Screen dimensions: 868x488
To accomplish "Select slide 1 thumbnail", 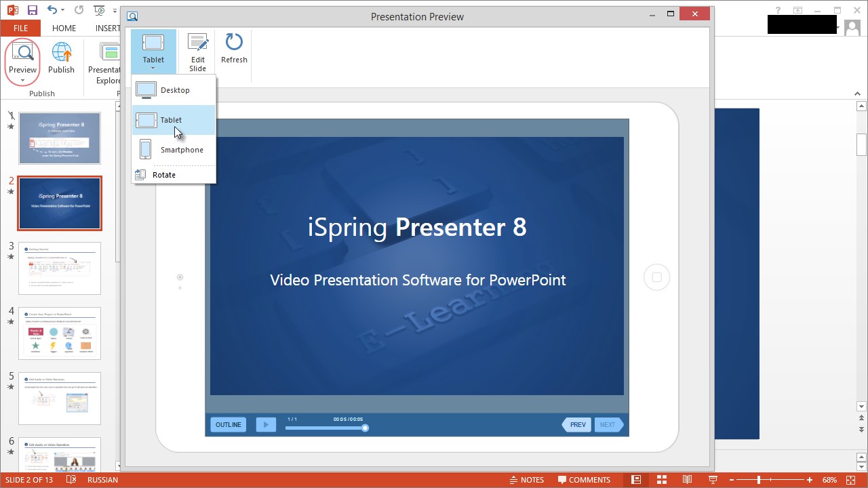I will click(60, 138).
